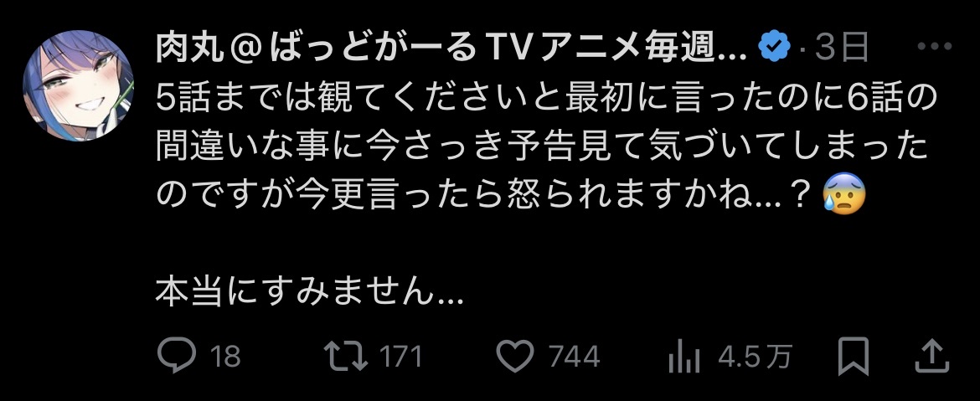The height and width of the screenshot is (401, 980).
Task: Toggle the bookmark icon on this post
Action: 854,356
